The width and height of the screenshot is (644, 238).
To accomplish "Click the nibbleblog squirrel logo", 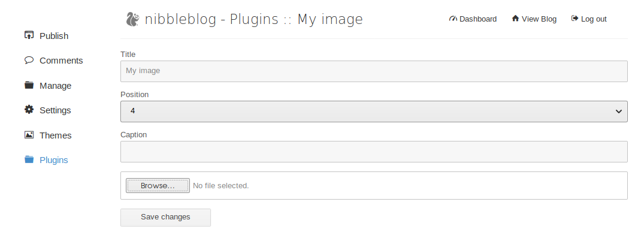I will point(132,19).
